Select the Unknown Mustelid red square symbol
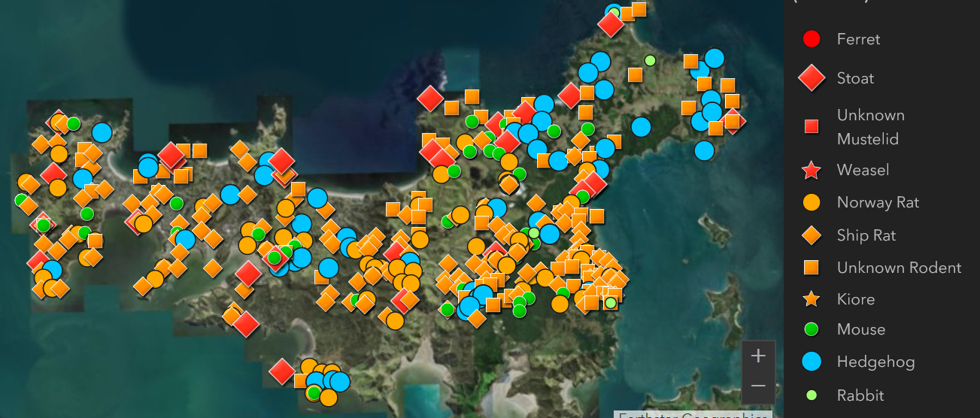This screenshot has height=418, width=980. pos(811,127)
